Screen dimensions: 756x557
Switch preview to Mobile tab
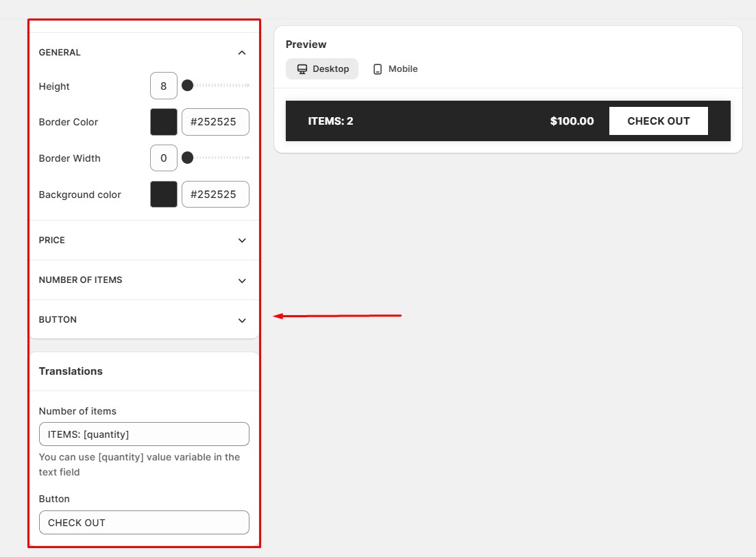[395, 69]
